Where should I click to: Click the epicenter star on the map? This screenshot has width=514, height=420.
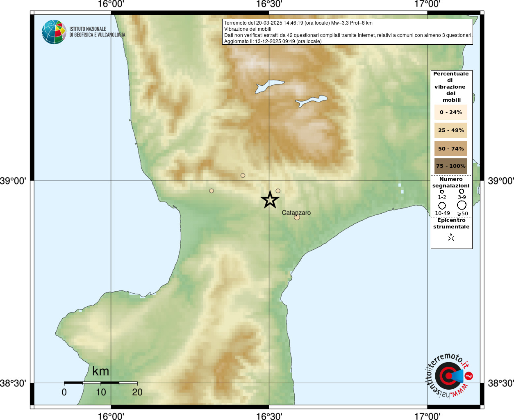(270, 200)
